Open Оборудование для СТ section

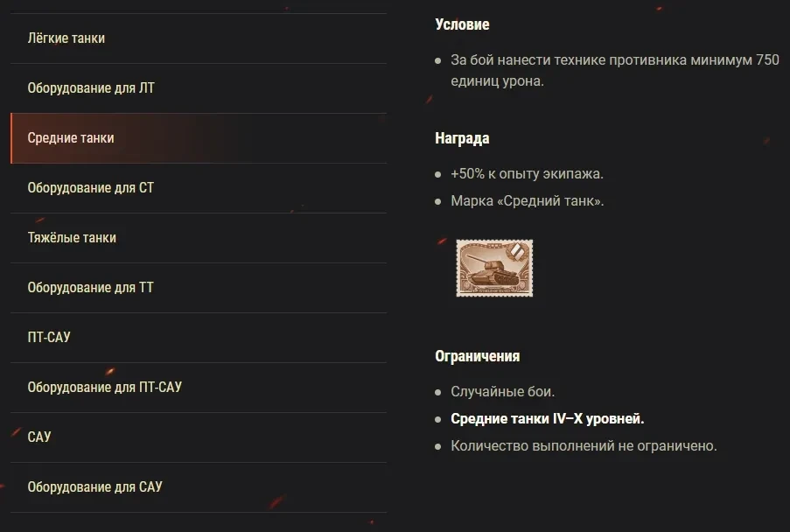[91, 188]
